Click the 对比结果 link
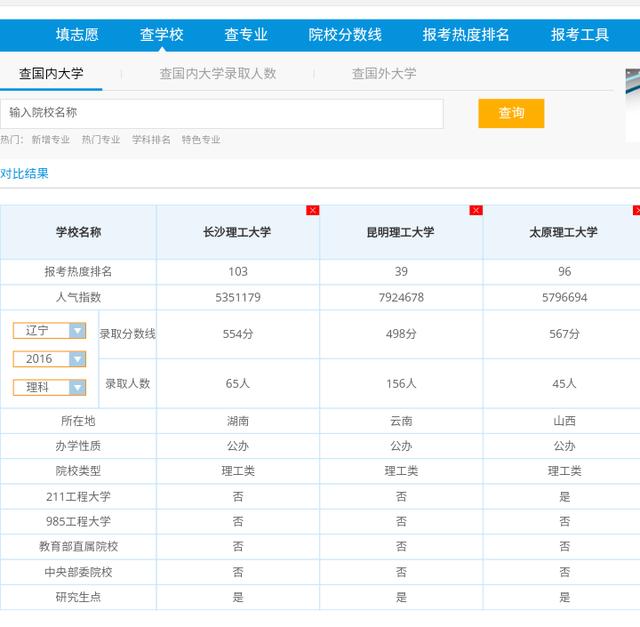640x627 pixels. (25, 173)
